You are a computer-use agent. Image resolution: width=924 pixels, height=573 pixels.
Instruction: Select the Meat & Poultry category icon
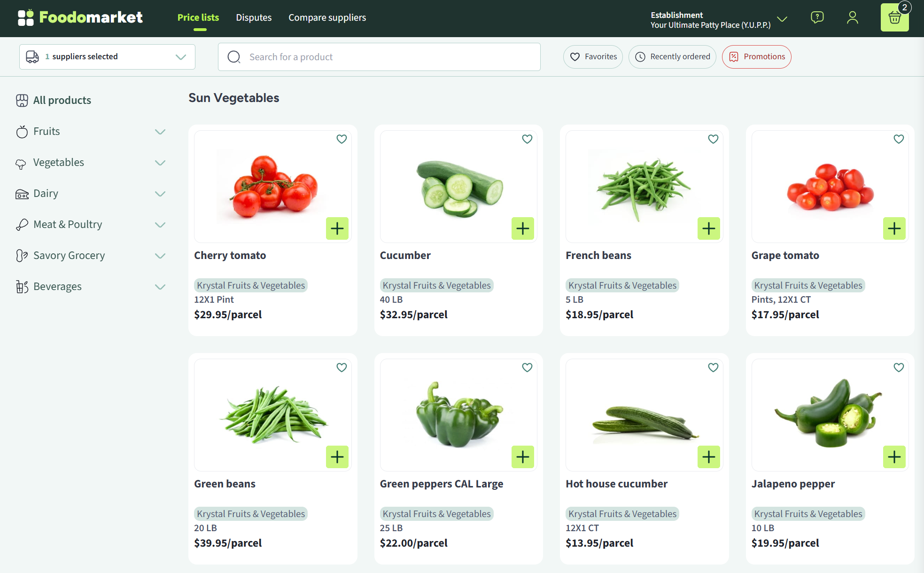pos(22,225)
